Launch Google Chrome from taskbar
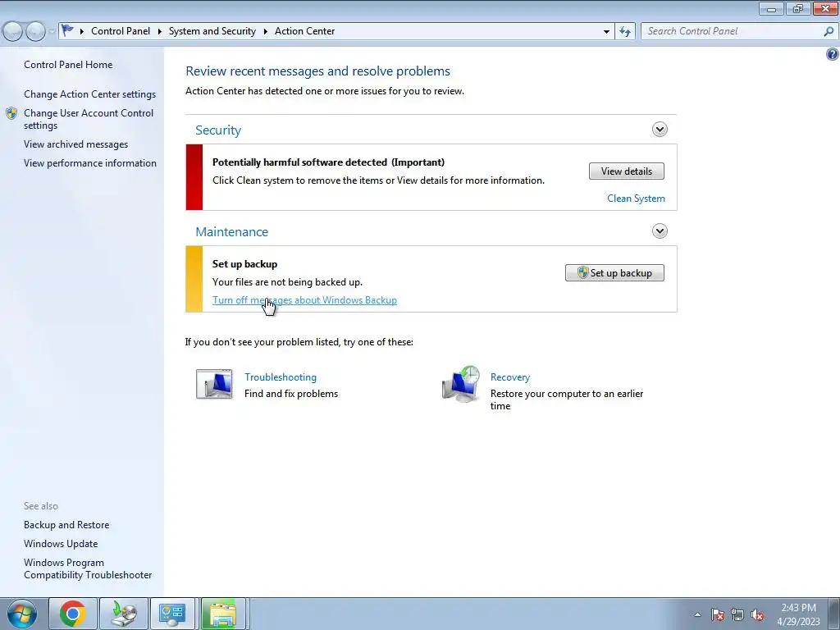The height and width of the screenshot is (630, 840). tap(73, 614)
